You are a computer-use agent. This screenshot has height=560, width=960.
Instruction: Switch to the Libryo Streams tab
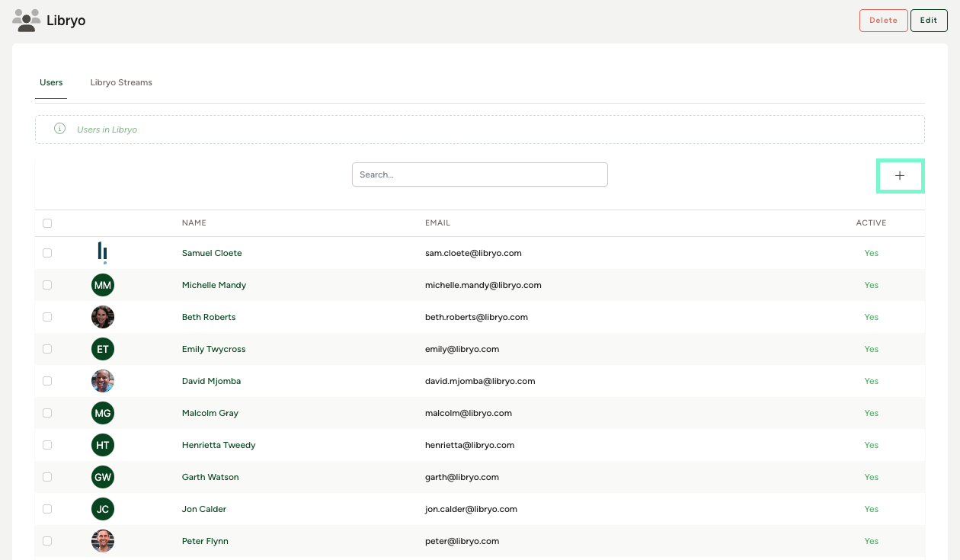pyautogui.click(x=121, y=82)
